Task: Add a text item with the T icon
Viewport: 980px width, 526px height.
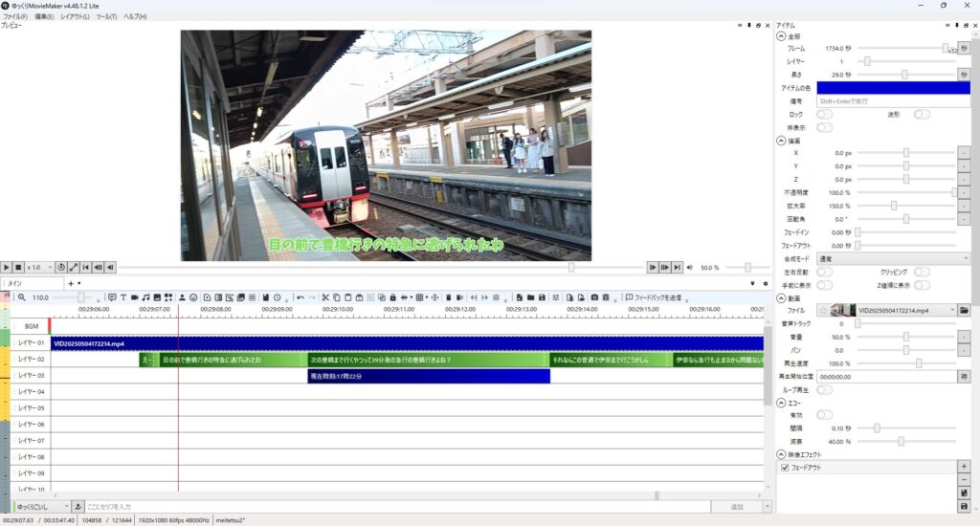Action: click(123, 297)
